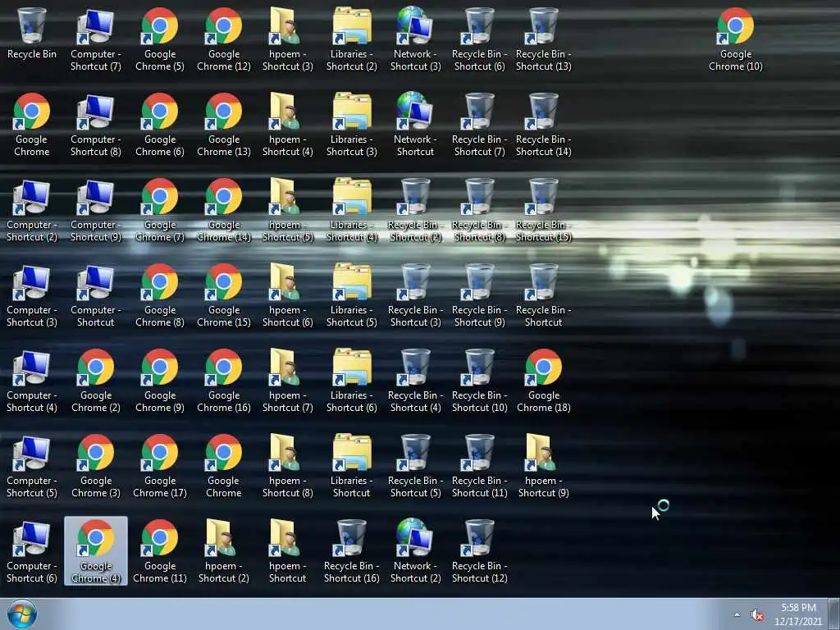Select the Google Chrome (6) shortcut

[160, 125]
